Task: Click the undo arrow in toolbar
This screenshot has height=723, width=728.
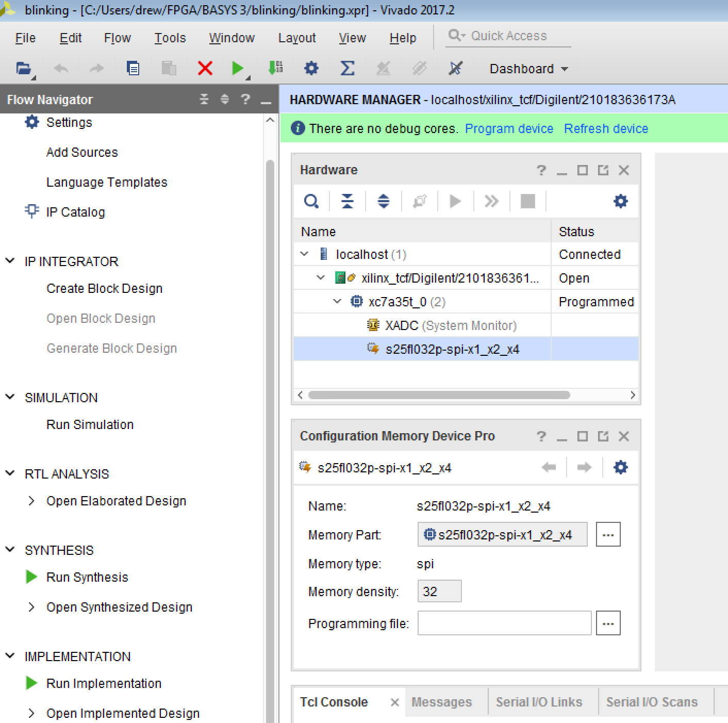Action: (61, 68)
